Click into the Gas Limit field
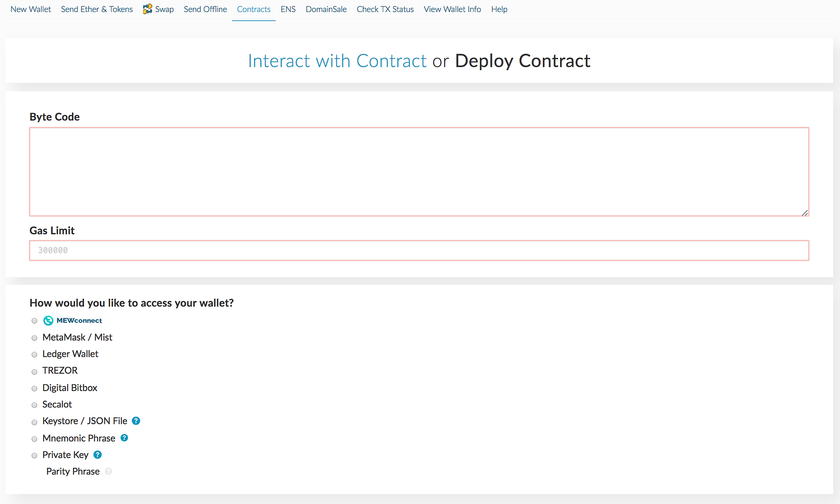This screenshot has width=840, height=504. pyautogui.click(x=419, y=250)
